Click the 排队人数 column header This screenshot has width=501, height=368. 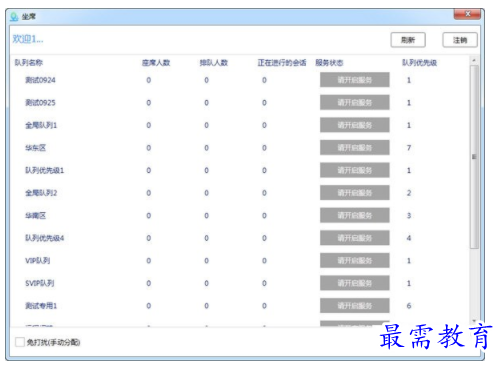click(214, 63)
